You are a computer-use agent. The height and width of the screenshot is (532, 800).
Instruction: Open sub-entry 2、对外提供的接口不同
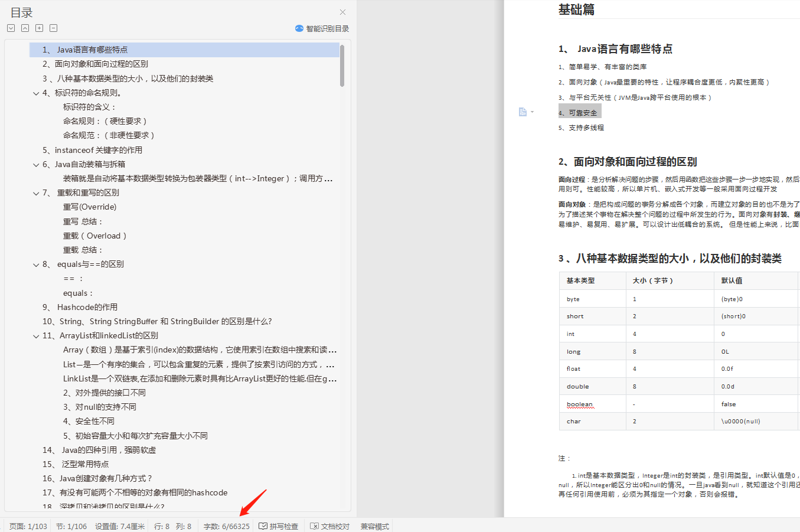click(105, 393)
